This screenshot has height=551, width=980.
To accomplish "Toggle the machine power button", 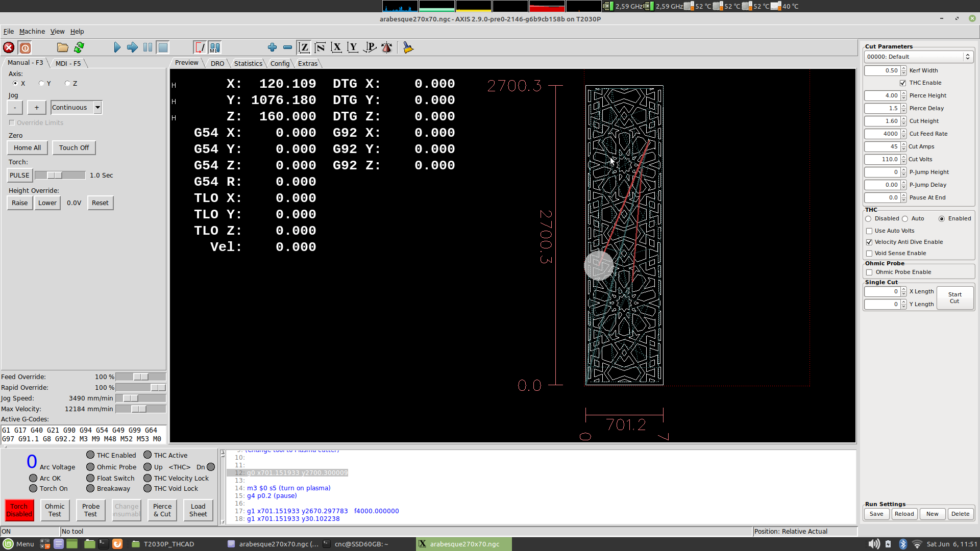I will (x=25, y=47).
